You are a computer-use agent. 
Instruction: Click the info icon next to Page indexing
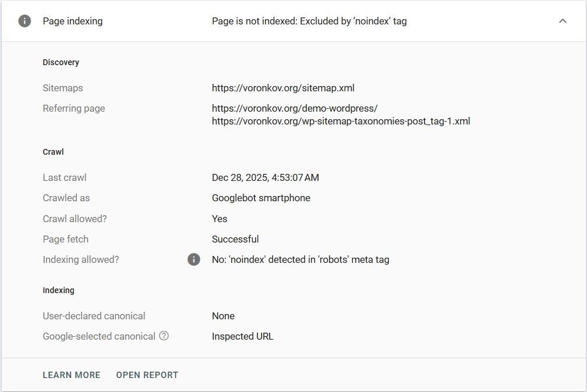point(24,20)
